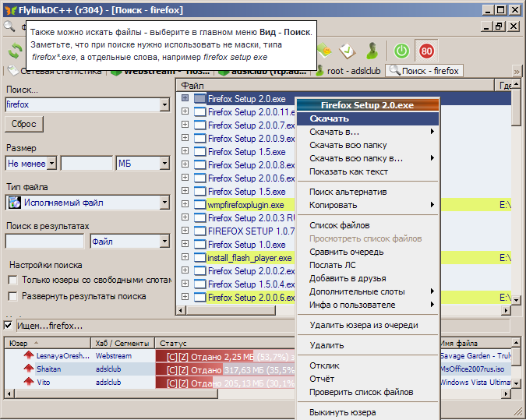The image size is (526, 420).
Task: Expand the install_flash_player.exe result row
Action: (x=185, y=257)
